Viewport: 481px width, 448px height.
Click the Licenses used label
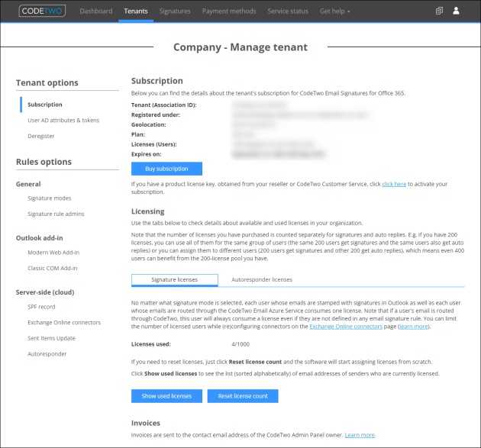[x=151, y=344]
